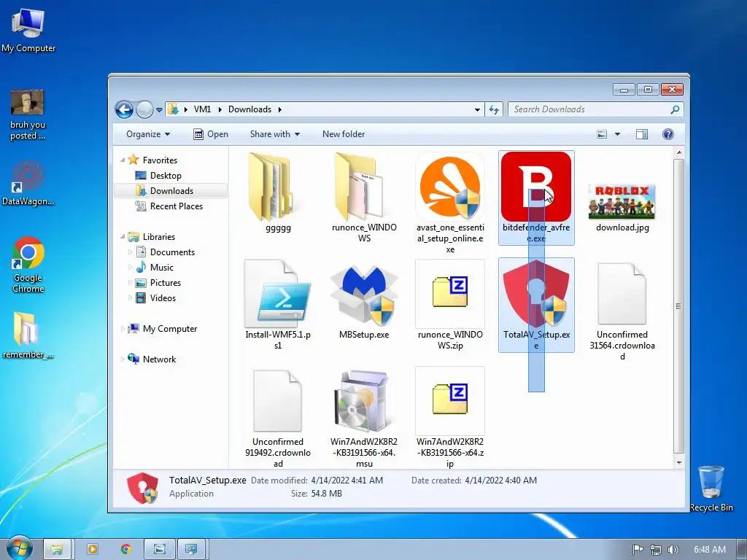Expand the Music library node
747x560 pixels.
point(130,267)
